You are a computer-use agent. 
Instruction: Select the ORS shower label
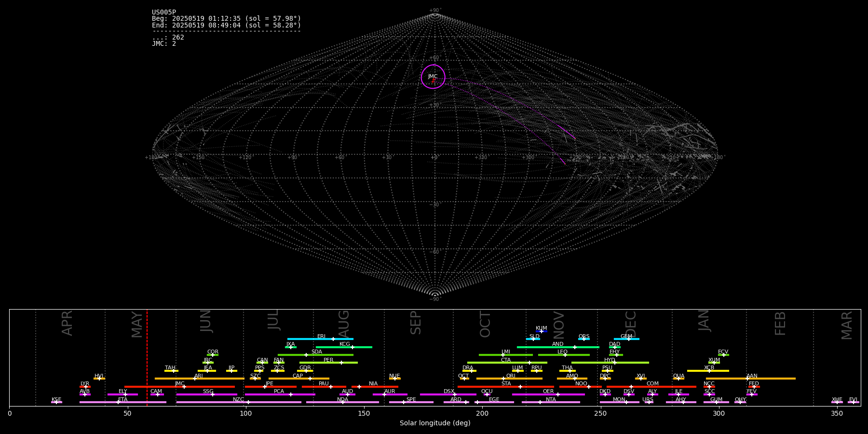pyautogui.click(x=583, y=337)
